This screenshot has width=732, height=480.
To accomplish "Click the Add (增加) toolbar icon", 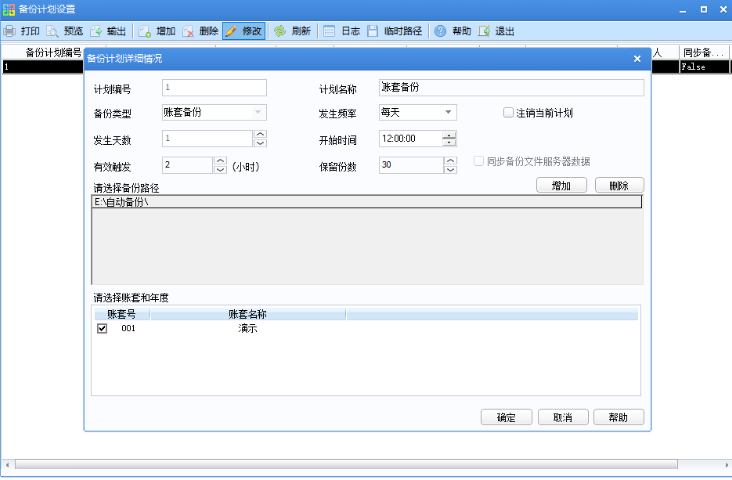I will point(144,31).
